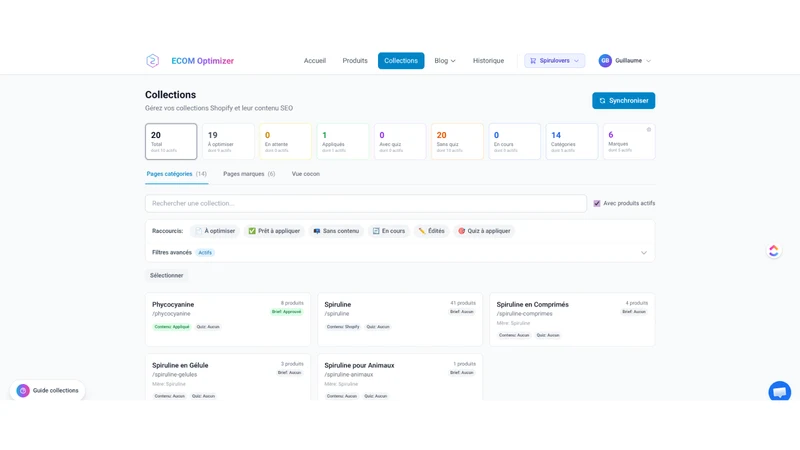The height and width of the screenshot is (450, 800).
Task: Switch to Vue cocon tab
Action: pos(306,174)
